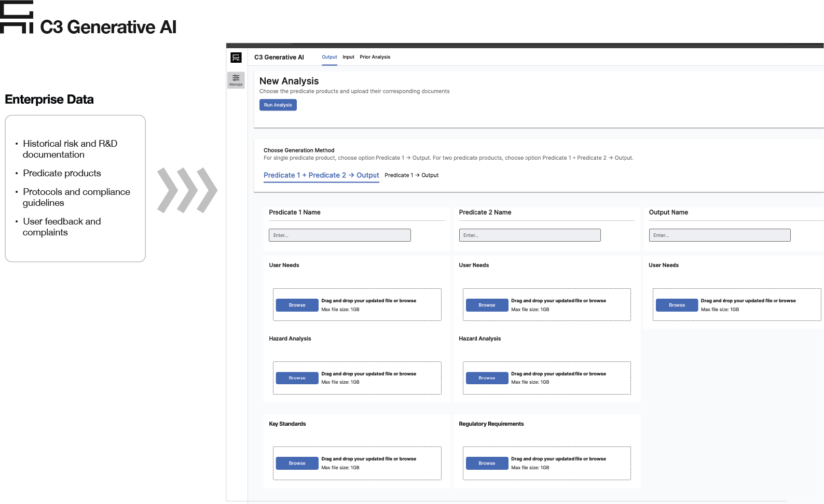Click Protocols and compliance guidelines bullet
This screenshot has height=504, width=824.
tap(76, 197)
